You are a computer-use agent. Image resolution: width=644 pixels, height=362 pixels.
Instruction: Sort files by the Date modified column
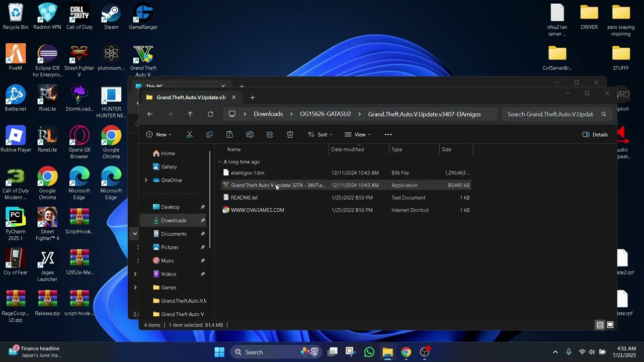tap(359, 149)
